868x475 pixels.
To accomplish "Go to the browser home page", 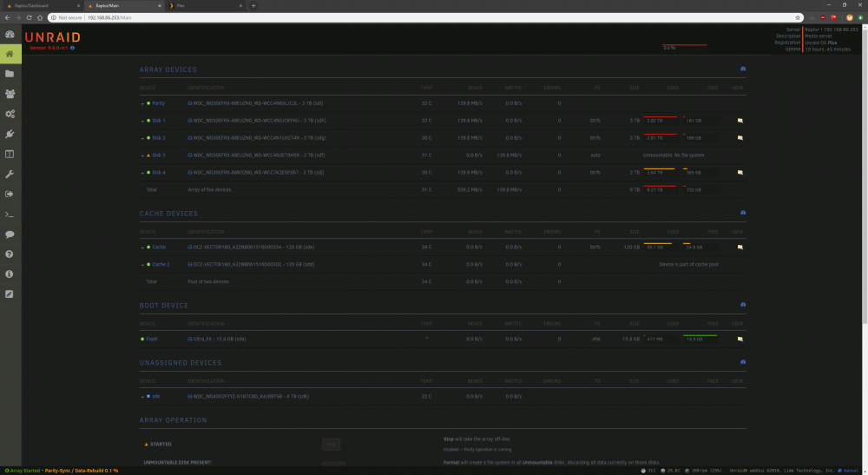I will coord(40,17).
